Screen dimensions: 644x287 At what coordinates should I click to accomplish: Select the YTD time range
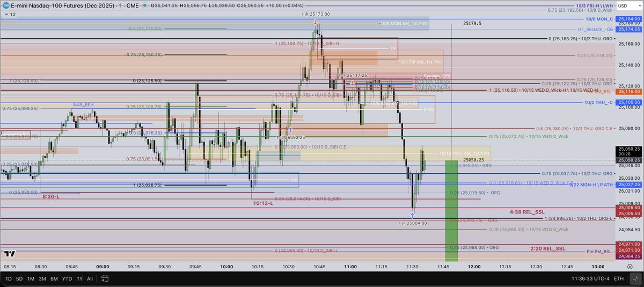(x=67, y=278)
